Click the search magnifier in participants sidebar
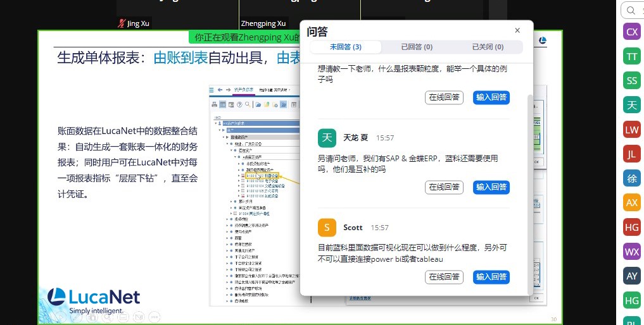This screenshot has height=325, width=644. tap(631, 10)
